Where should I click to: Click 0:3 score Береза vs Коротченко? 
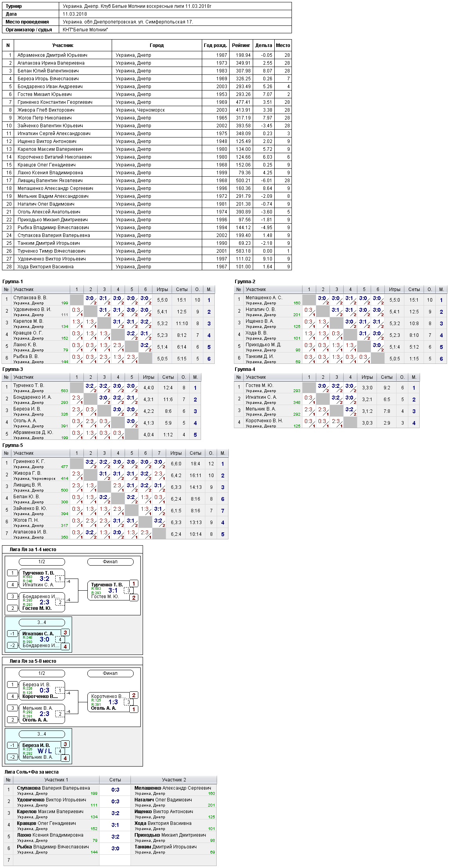tap(45, 690)
